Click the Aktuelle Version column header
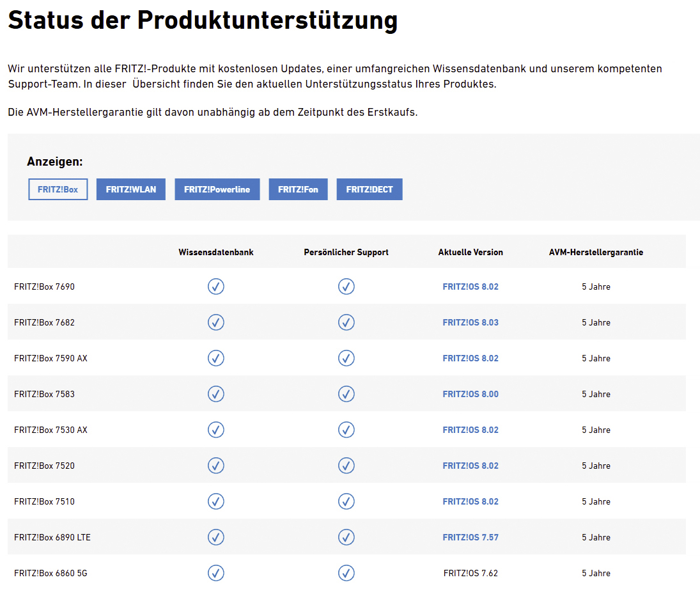This screenshot has height=589, width=700. tap(471, 252)
